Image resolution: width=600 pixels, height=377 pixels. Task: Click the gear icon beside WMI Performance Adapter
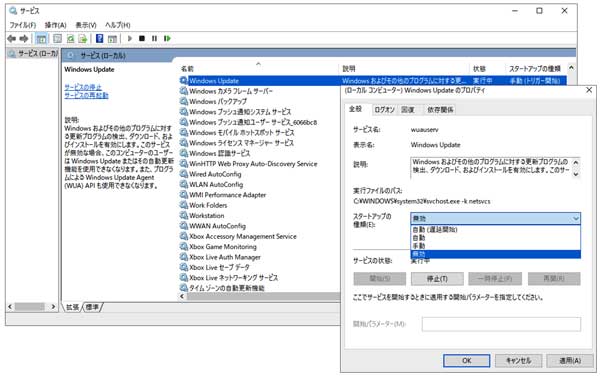pyautogui.click(x=184, y=194)
